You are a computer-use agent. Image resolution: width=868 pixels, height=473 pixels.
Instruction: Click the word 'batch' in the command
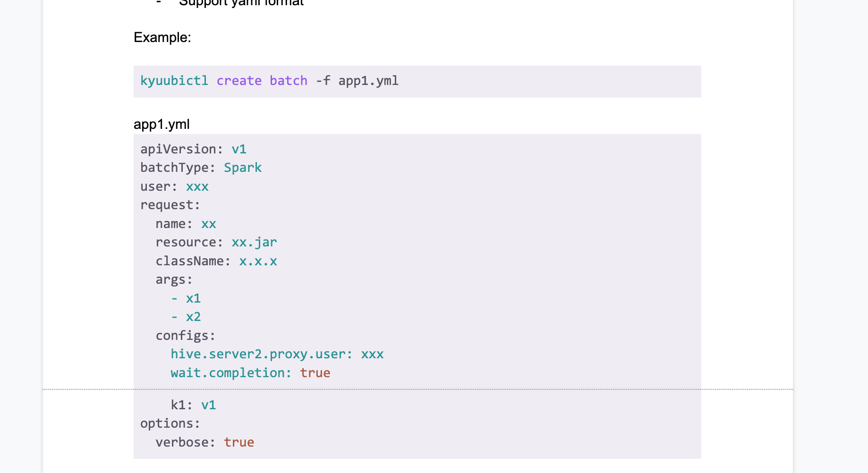tap(289, 81)
